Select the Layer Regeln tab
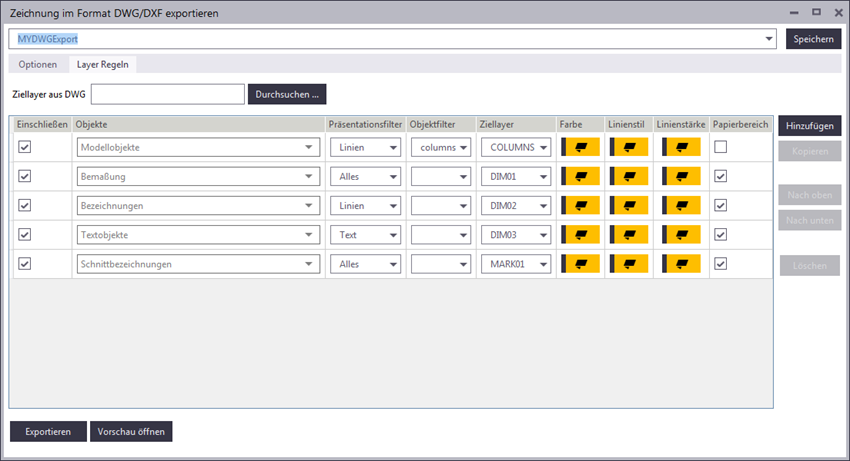 pos(103,65)
